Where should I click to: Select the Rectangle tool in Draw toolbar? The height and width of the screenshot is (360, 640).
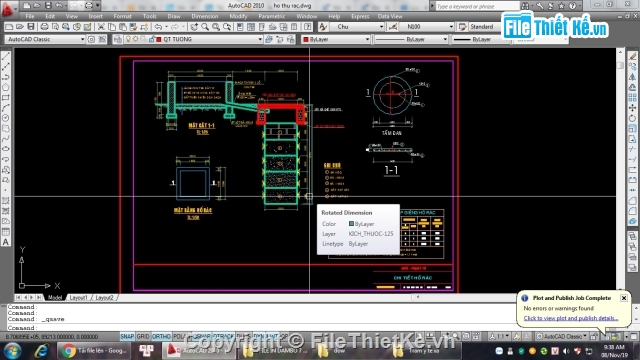point(6,98)
